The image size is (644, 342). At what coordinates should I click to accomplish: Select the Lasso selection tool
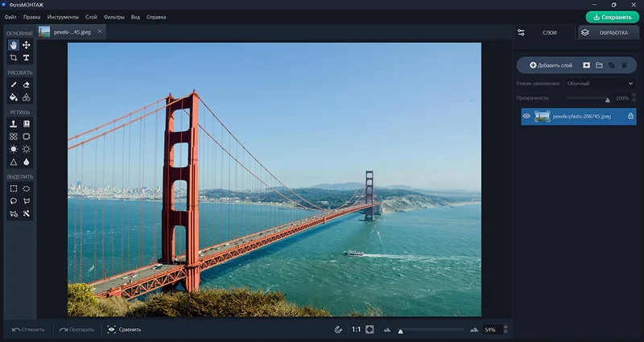[14, 201]
